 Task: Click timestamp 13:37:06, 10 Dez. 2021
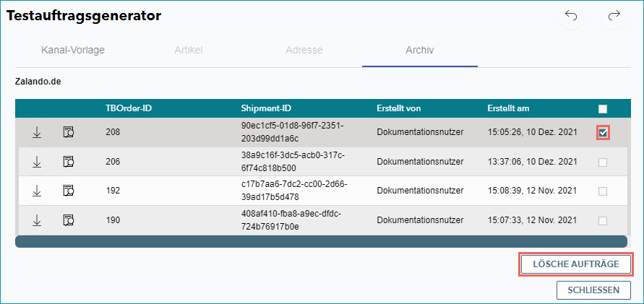coord(532,162)
